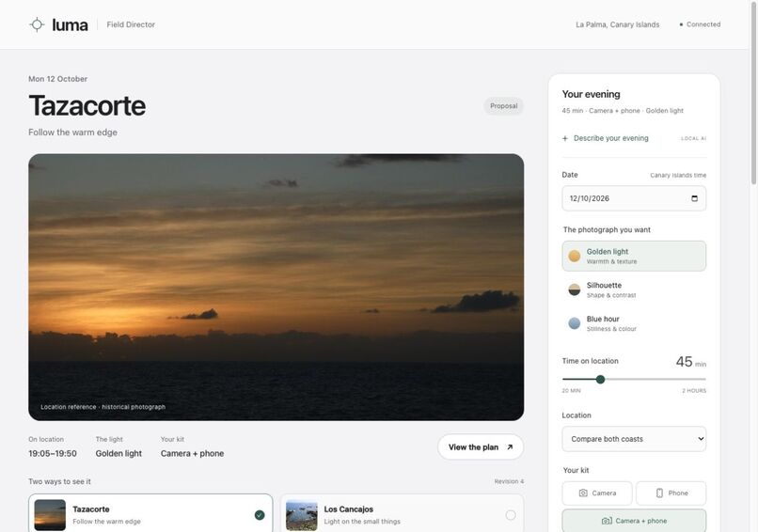Select Phone as your kit
This screenshot has height=532, width=758.
(671, 493)
